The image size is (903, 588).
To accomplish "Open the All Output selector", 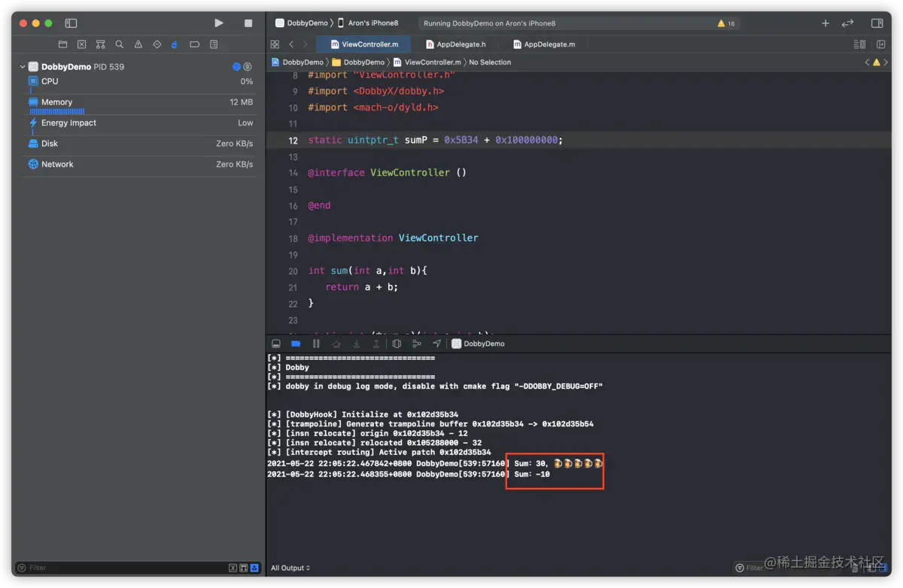I will [290, 568].
